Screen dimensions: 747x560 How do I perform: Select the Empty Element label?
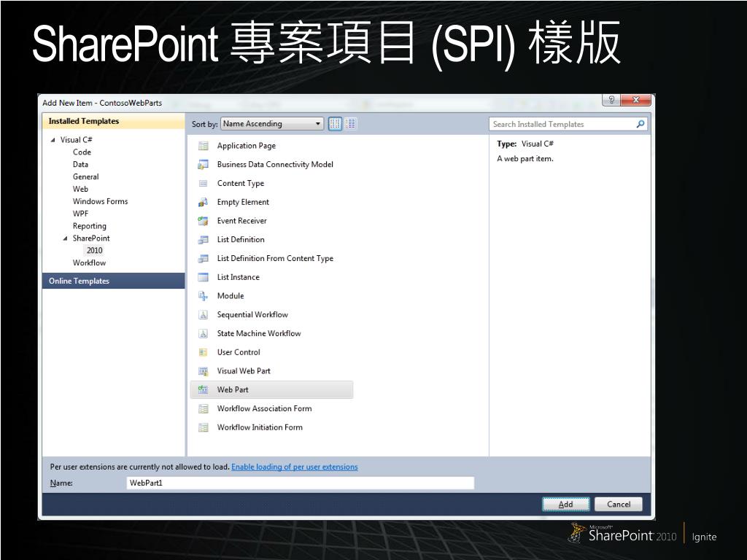click(x=243, y=203)
